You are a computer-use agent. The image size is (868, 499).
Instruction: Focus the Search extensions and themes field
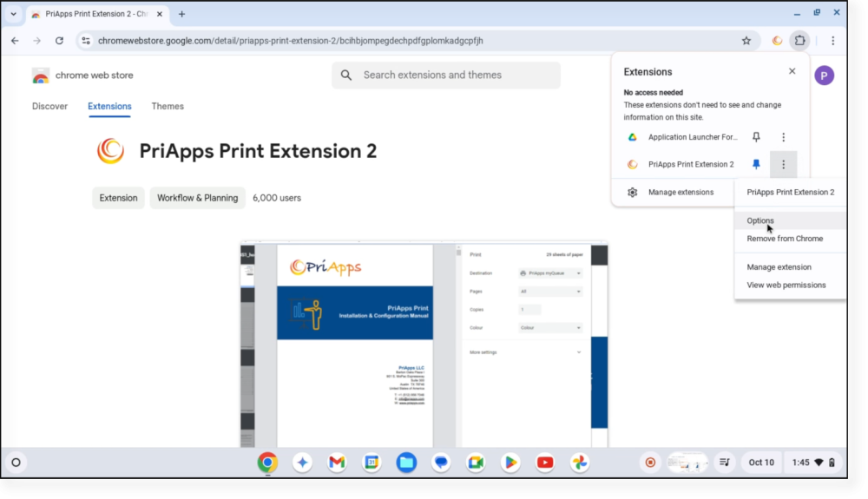(x=446, y=75)
